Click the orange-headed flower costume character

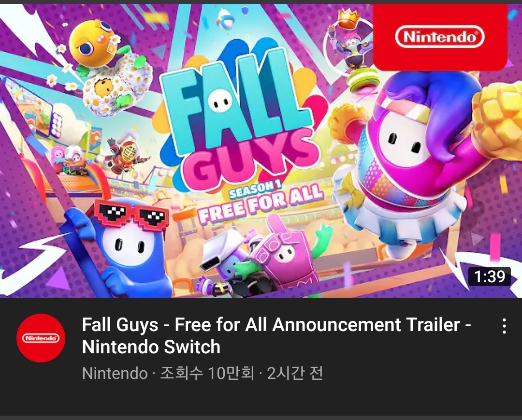coord(110,67)
